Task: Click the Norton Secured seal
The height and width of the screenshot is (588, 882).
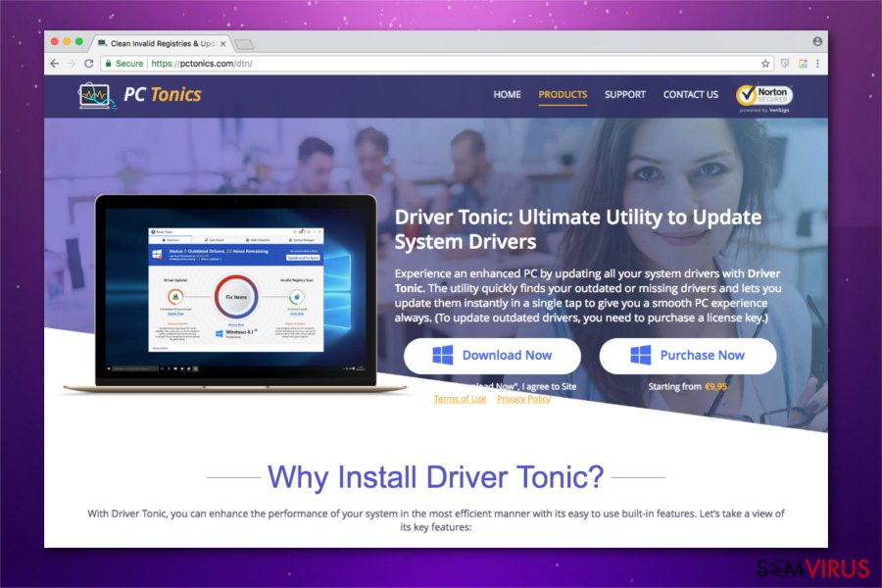Action: [763, 97]
